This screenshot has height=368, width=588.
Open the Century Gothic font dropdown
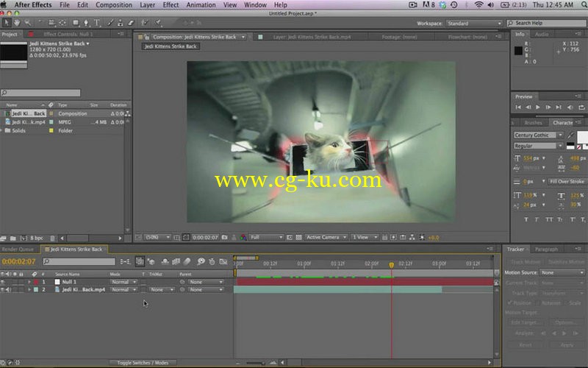click(538, 135)
